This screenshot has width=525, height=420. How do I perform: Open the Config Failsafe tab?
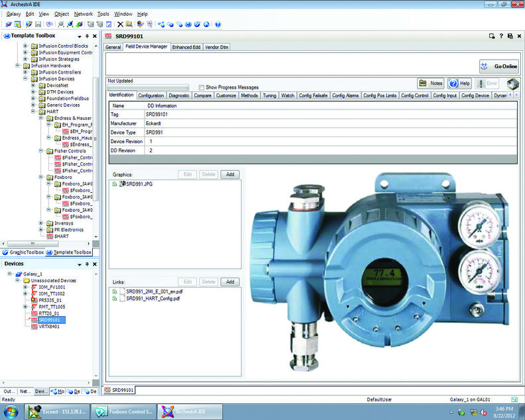313,95
